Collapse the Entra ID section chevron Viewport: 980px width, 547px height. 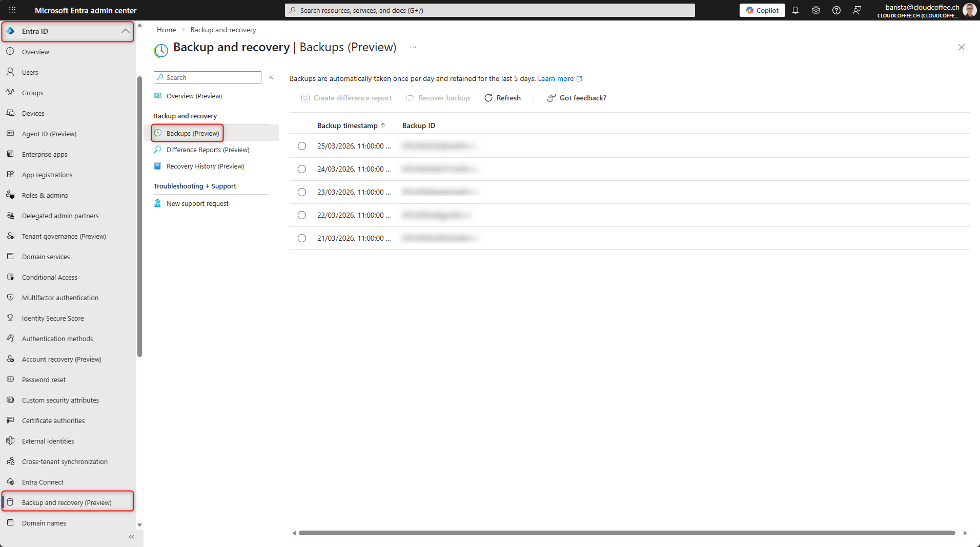coord(125,31)
